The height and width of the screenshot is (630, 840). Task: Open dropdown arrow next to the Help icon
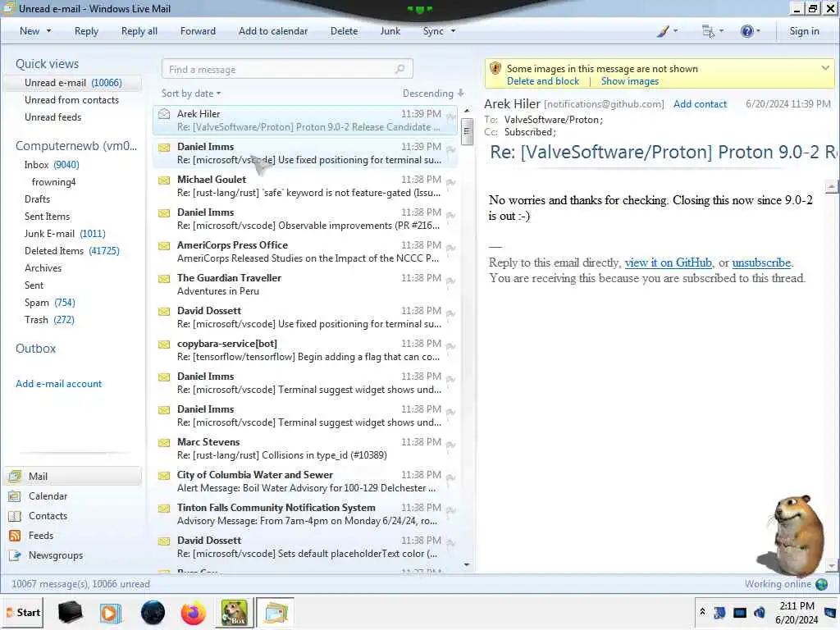tap(758, 31)
